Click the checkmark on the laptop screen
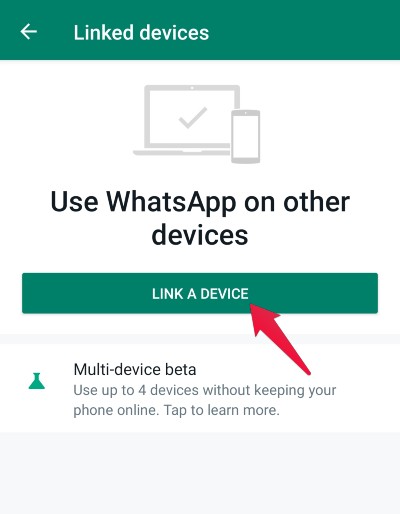Viewport: 400px width, 514px height. (193, 117)
